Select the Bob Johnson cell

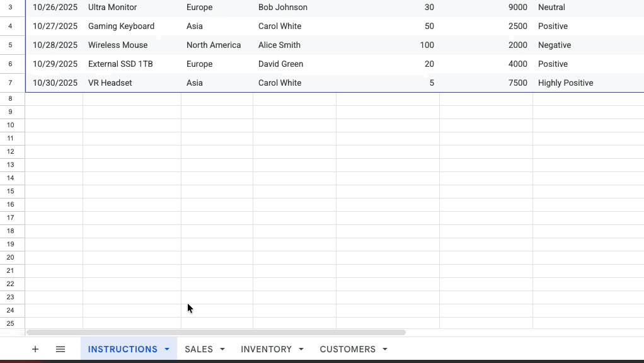(294, 8)
